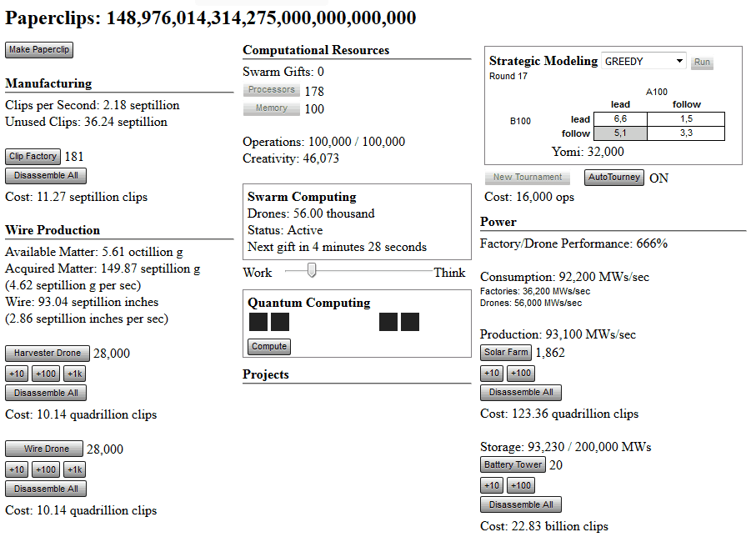Toggle AutoTourney off
The image size is (756, 537).
tap(613, 177)
